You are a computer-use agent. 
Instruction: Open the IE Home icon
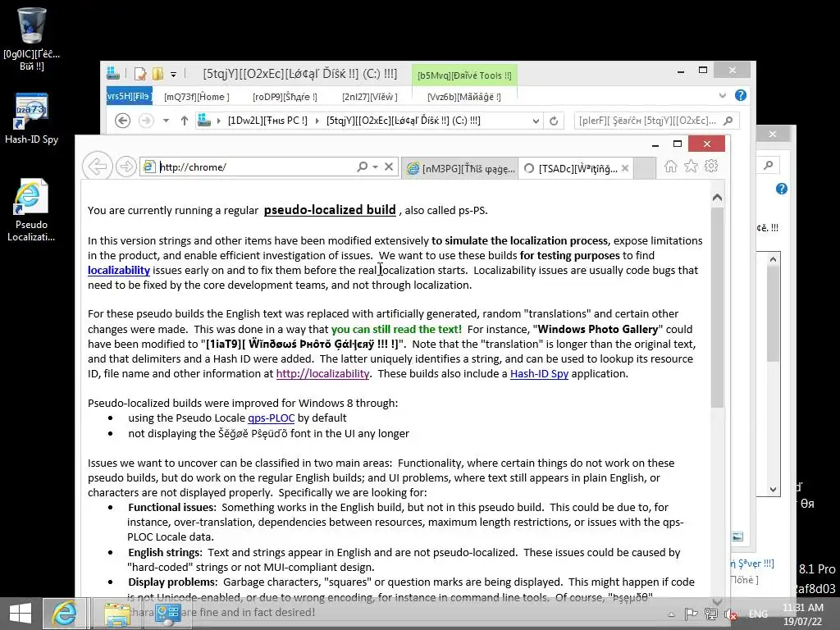pos(671,166)
